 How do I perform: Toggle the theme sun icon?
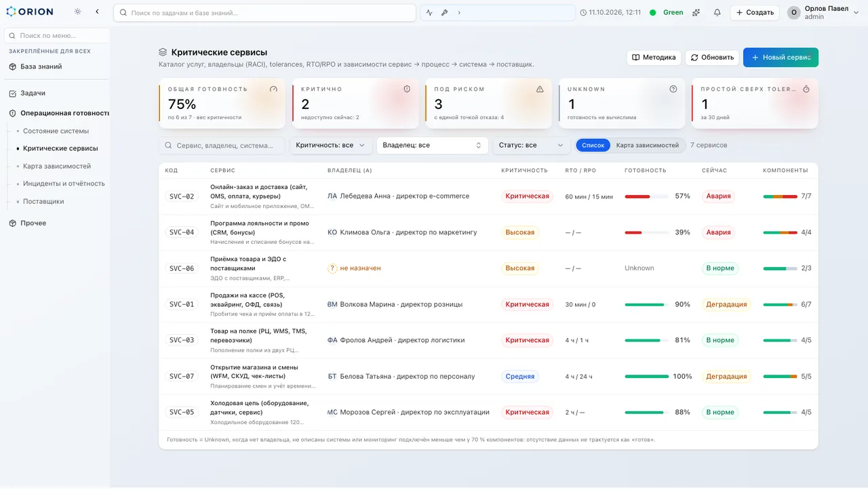click(78, 12)
